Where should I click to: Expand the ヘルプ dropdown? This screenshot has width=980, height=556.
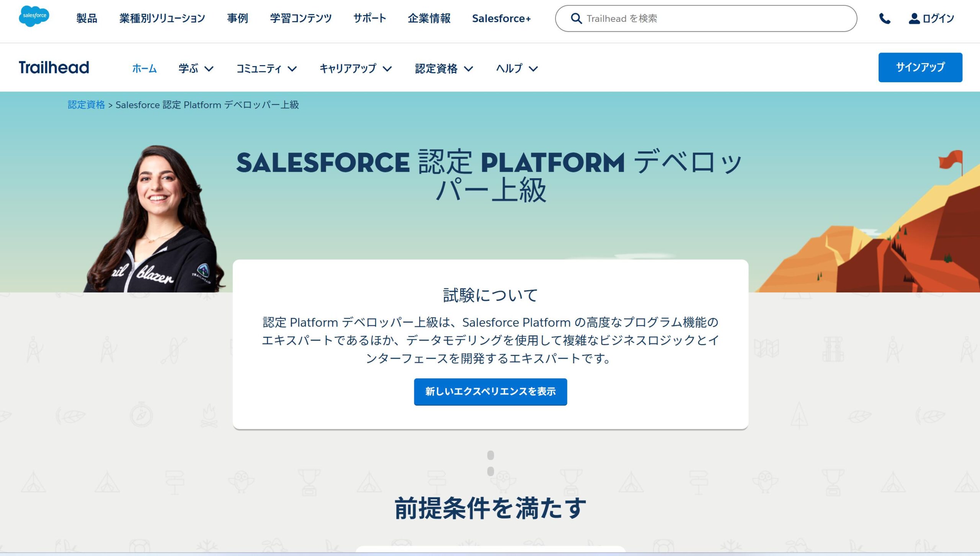(517, 68)
